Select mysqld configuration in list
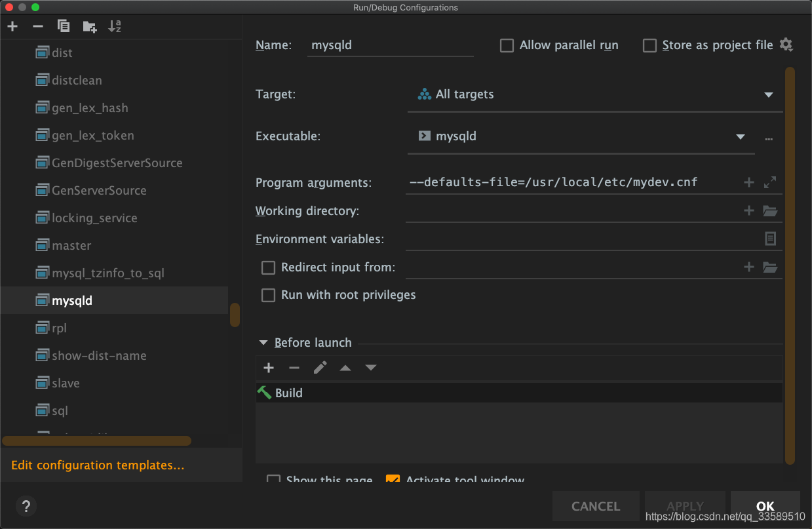This screenshot has width=812, height=529. tap(115, 300)
